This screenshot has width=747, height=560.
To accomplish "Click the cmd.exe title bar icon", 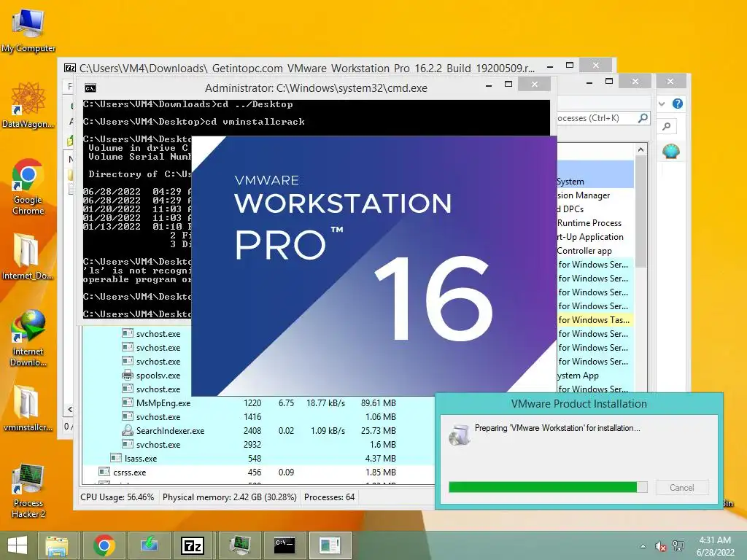I will coord(90,88).
